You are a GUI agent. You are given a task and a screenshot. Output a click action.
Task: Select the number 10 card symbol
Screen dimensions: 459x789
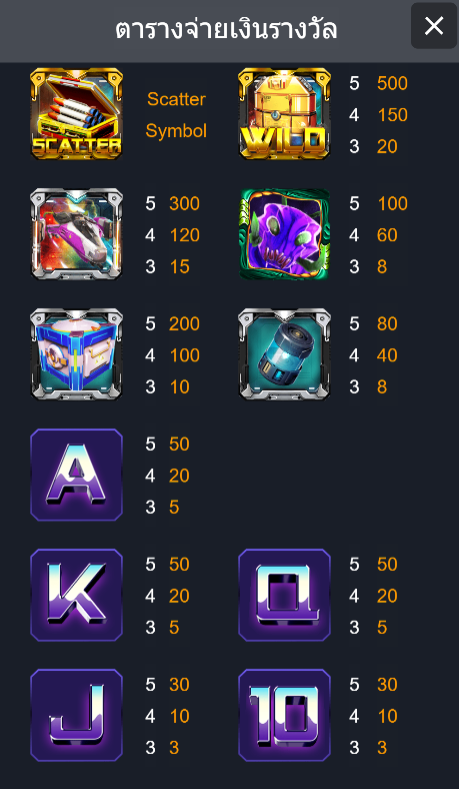[x=284, y=715]
